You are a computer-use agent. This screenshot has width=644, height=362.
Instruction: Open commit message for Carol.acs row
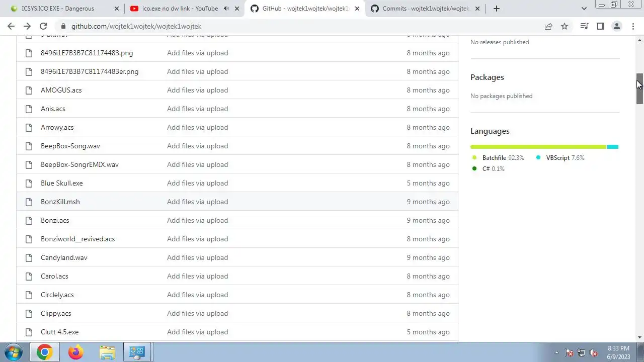pyautogui.click(x=197, y=276)
